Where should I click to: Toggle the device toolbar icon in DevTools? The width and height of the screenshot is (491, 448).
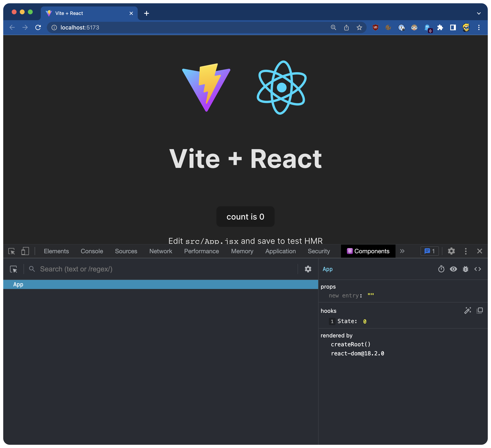[x=25, y=251]
